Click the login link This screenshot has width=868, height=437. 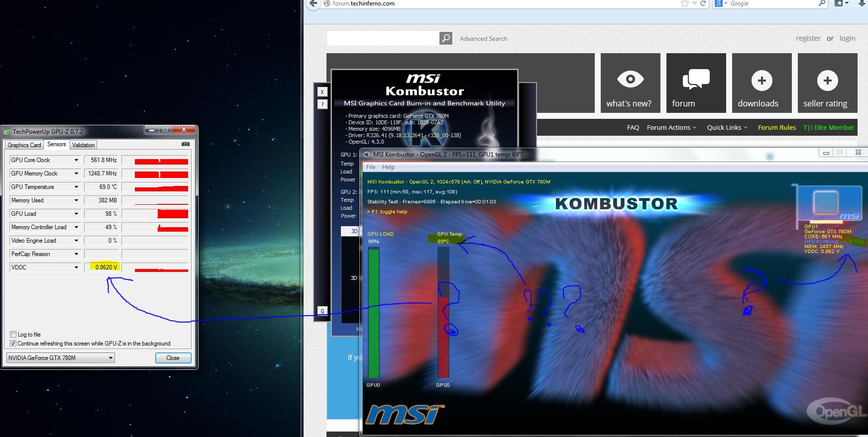click(847, 38)
